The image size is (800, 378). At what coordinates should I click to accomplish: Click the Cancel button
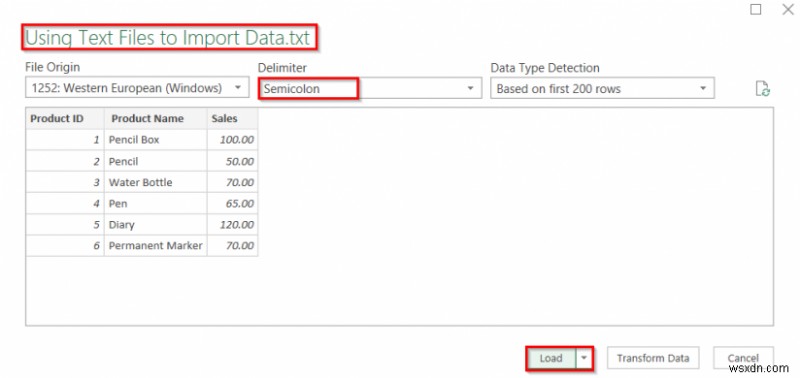tap(743, 358)
